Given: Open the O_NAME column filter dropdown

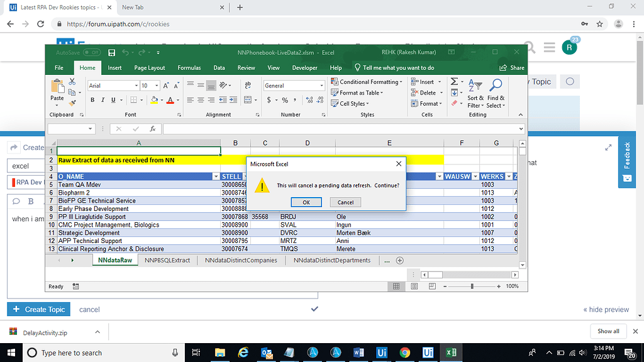Looking at the screenshot, I should [216, 177].
